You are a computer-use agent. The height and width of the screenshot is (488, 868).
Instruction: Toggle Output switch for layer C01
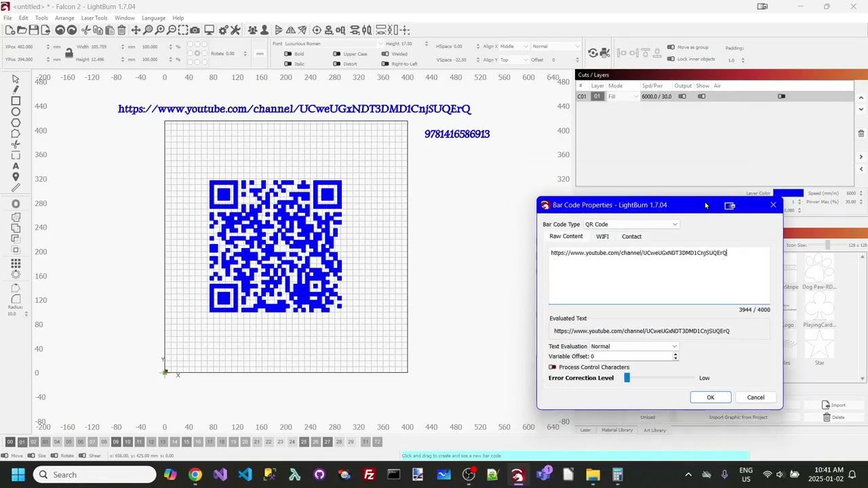[x=682, y=96]
